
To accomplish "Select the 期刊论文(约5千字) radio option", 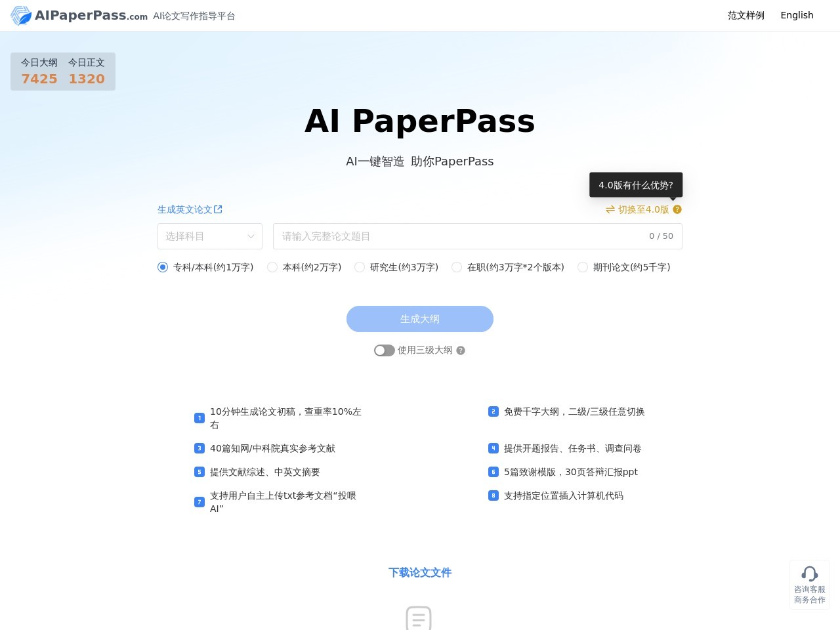I will (583, 267).
